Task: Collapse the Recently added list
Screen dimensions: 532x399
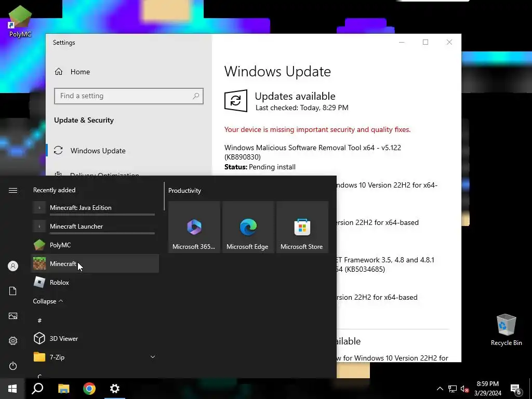Action: point(48,301)
